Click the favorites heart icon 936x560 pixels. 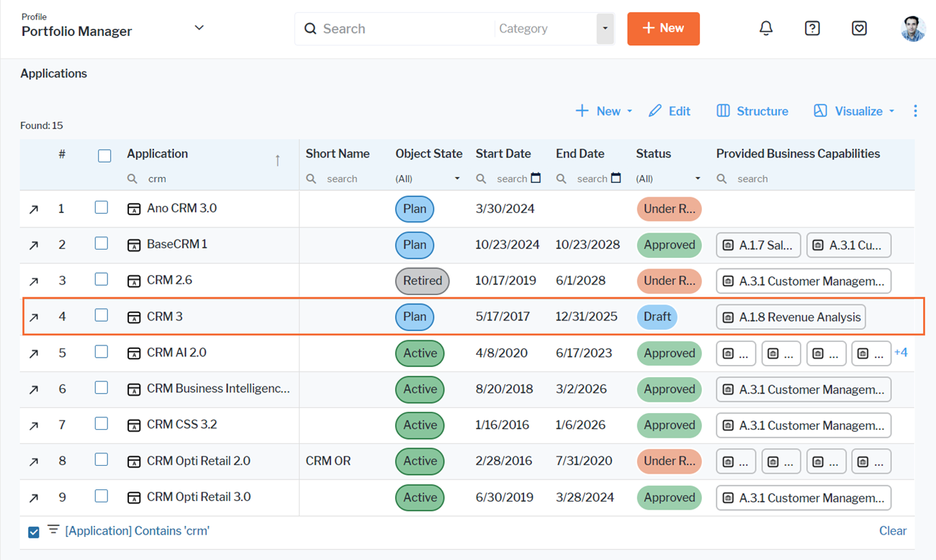pos(859,28)
